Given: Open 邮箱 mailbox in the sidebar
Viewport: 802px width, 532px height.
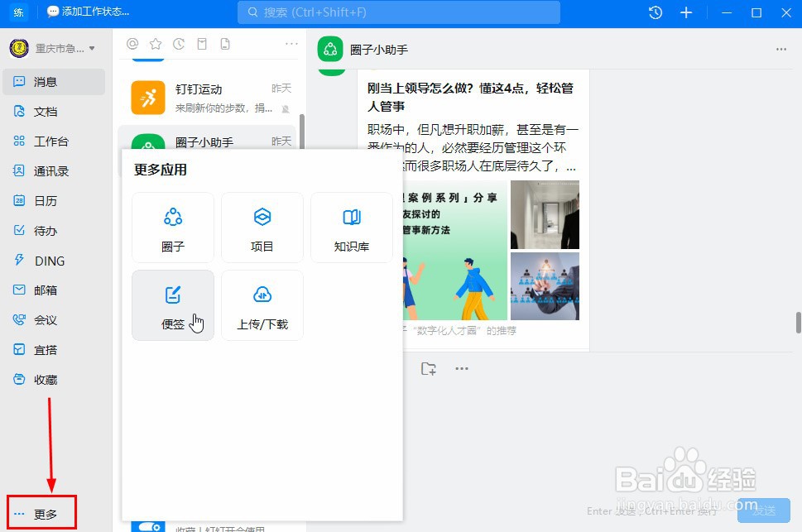Looking at the screenshot, I should (54, 290).
